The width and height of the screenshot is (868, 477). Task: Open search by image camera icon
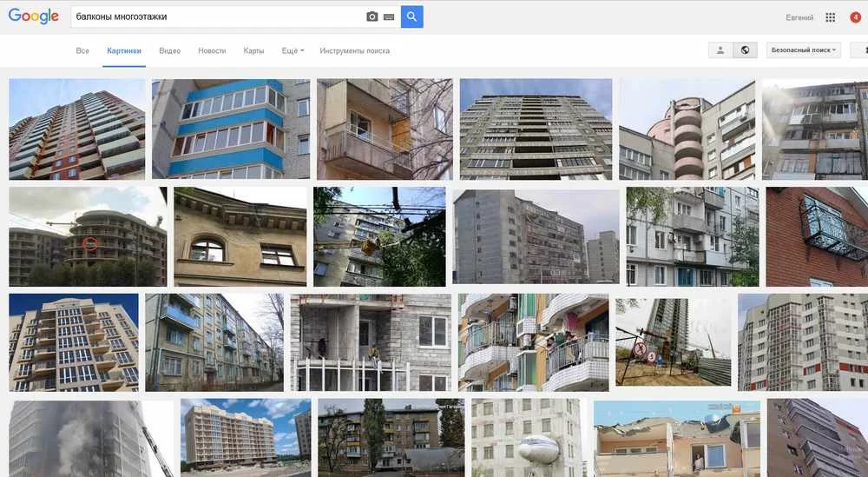(x=372, y=17)
